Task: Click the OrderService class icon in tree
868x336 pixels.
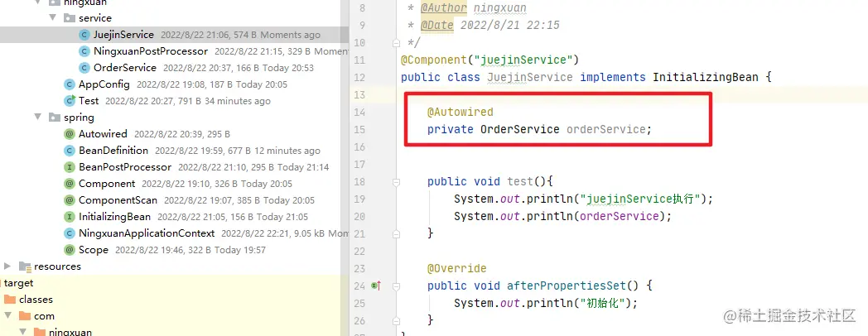Action: pos(84,68)
